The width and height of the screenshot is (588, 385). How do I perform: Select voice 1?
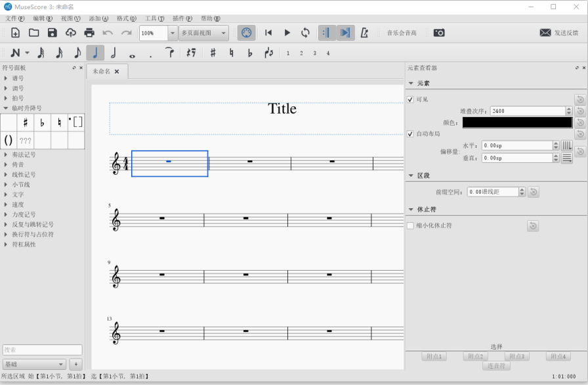[x=288, y=53]
